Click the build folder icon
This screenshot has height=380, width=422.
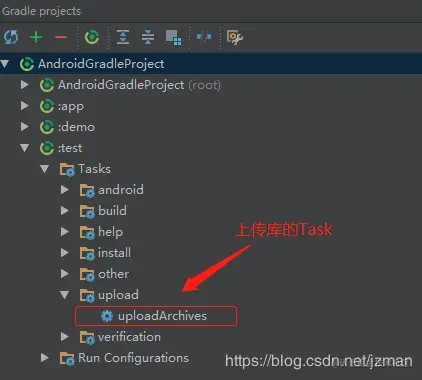click(87, 211)
